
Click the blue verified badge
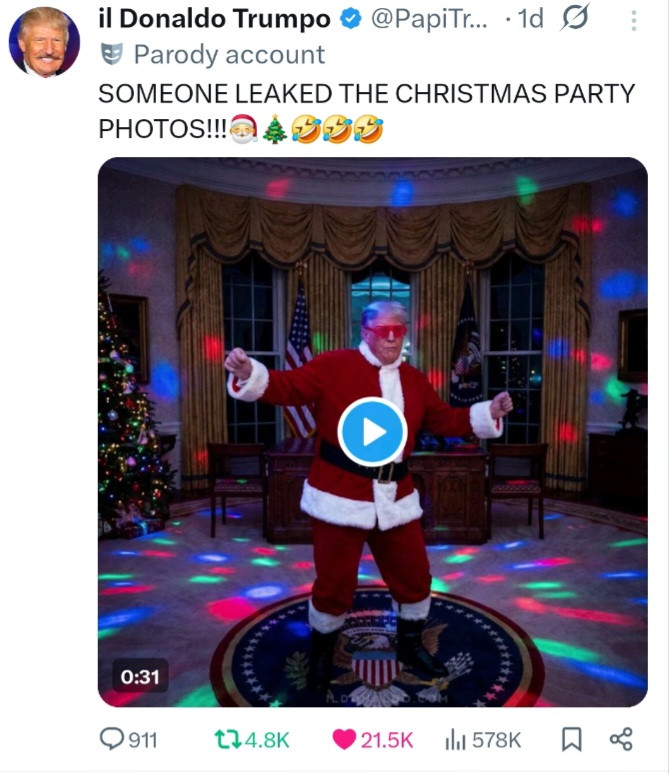(351, 20)
